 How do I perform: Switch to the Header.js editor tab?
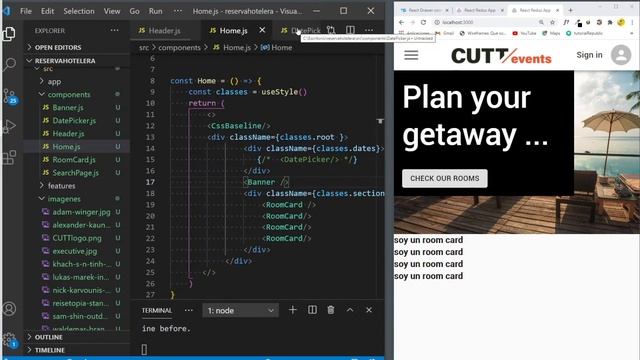point(164,31)
